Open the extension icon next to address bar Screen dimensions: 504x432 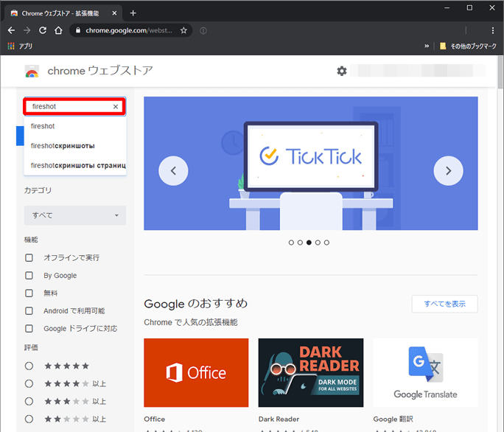tap(203, 30)
